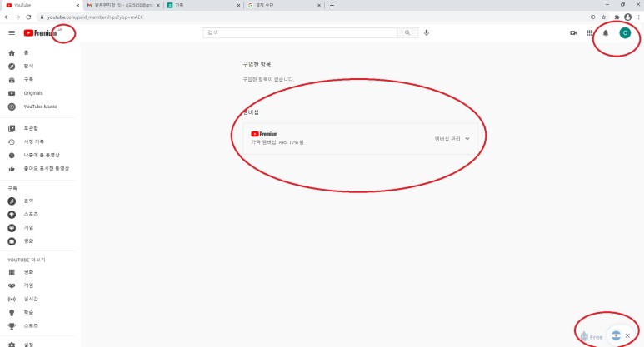Close the 결제 수단 tab
Image resolution: width=644 pixels, height=347 pixels.
[x=319, y=5]
